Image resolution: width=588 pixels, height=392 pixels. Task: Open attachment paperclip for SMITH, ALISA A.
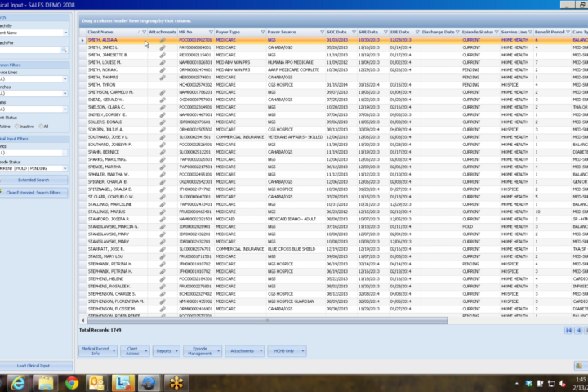coord(163,39)
